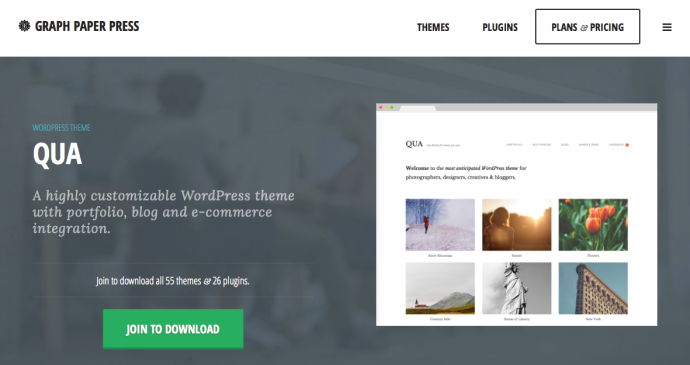The image size is (690, 365).
Task: Open the orange tulips Flowers thumbnail
Action: click(x=593, y=225)
